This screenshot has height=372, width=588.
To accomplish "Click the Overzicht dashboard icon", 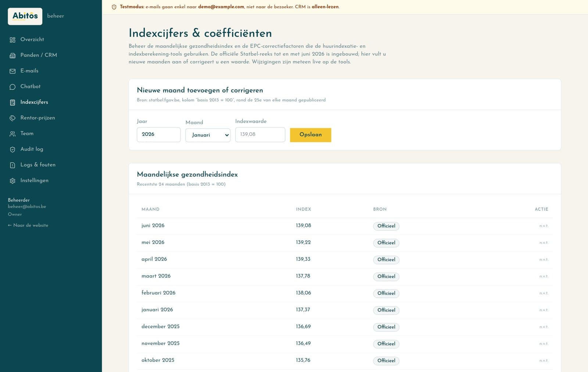I will 12,40.
